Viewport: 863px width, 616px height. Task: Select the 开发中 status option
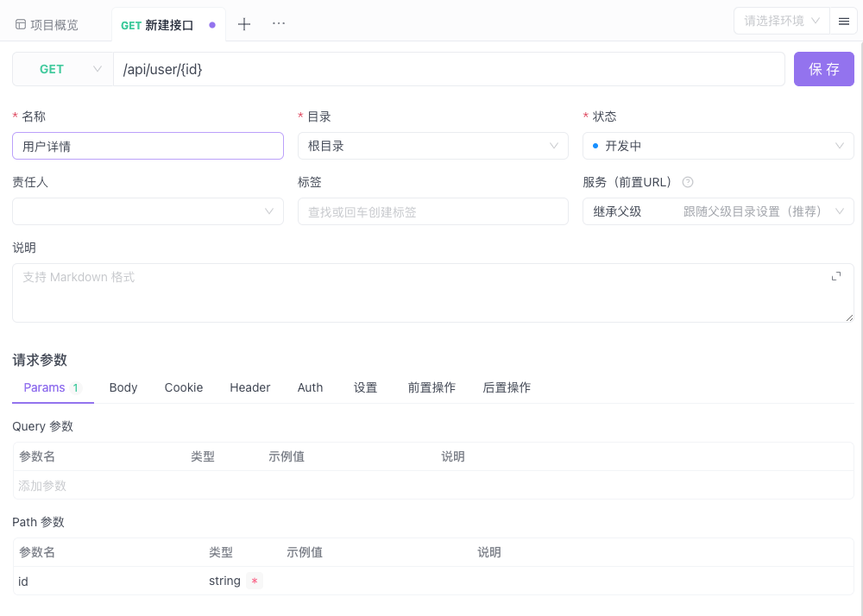717,146
